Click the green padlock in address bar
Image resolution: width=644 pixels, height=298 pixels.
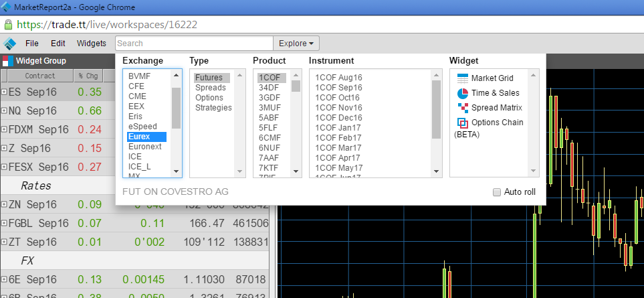(x=8, y=25)
